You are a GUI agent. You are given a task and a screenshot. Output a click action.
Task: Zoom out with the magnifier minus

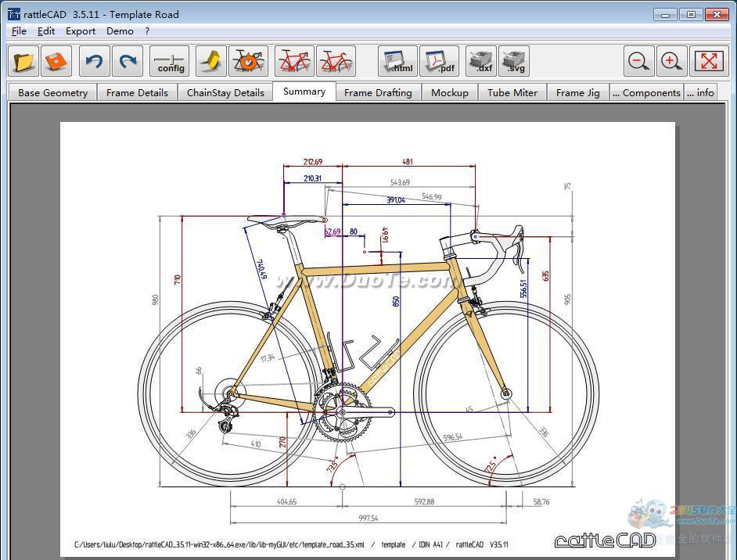click(638, 61)
